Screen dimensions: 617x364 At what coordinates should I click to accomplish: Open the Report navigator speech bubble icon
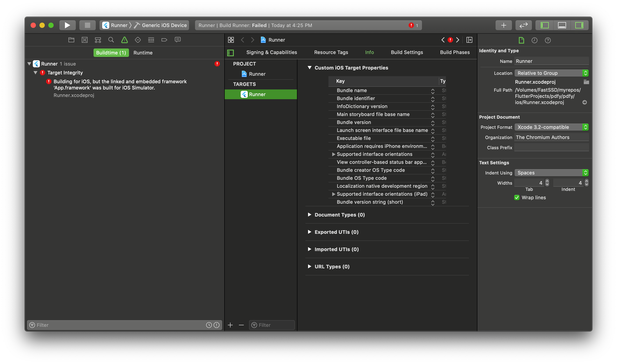(x=178, y=40)
